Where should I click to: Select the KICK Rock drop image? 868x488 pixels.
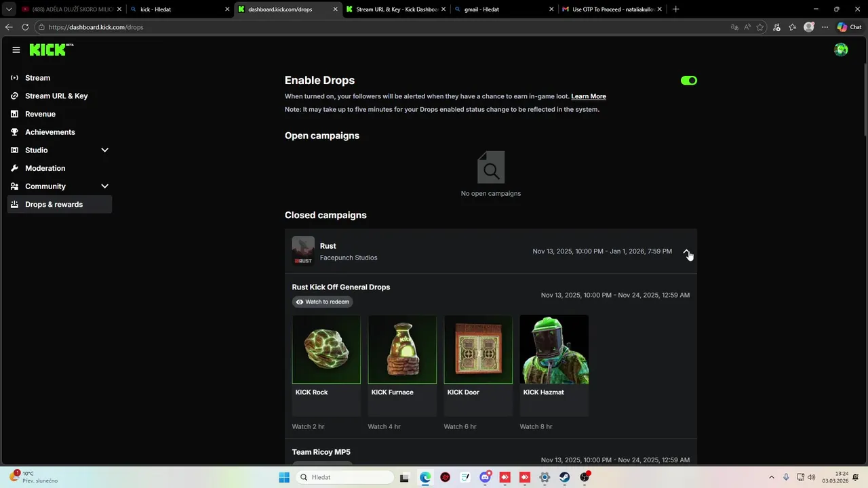(x=326, y=349)
